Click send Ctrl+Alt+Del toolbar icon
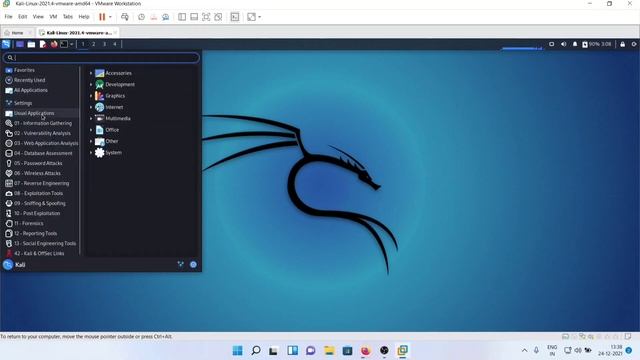Screen dimensions: 640x360 coord(124,17)
